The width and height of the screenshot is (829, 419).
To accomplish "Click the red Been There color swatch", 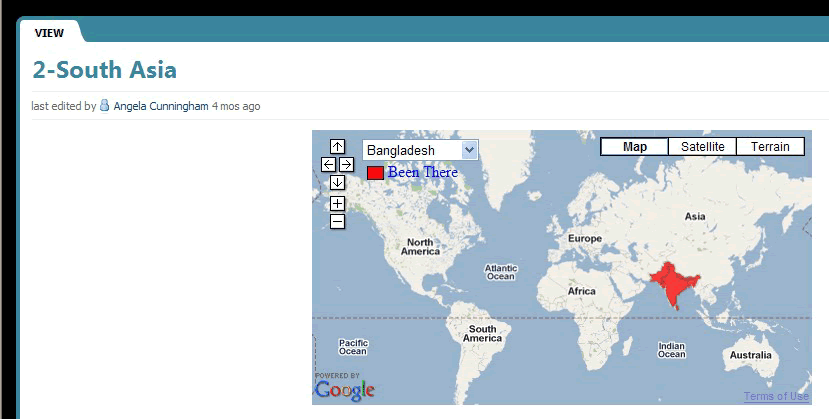I will pyautogui.click(x=375, y=173).
